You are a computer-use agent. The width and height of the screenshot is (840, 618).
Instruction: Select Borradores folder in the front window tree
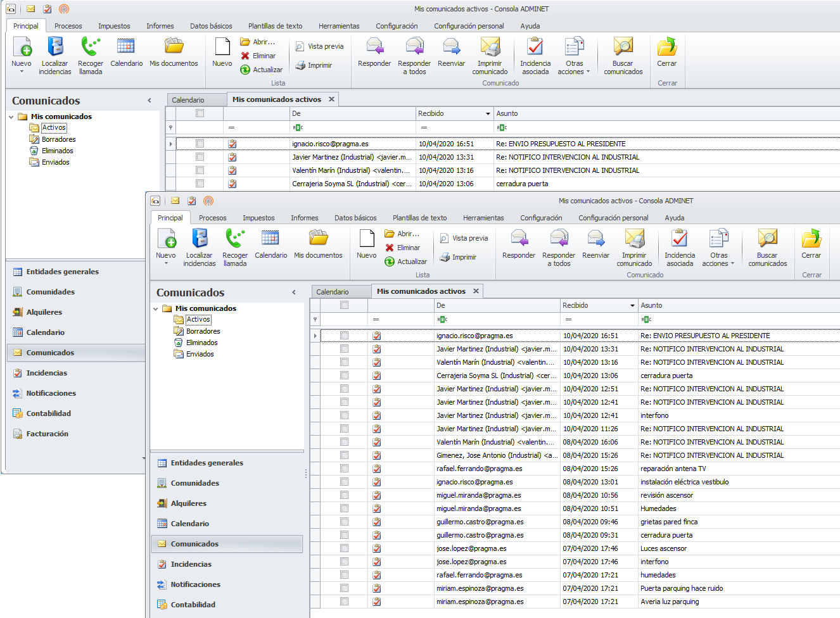[x=203, y=331]
